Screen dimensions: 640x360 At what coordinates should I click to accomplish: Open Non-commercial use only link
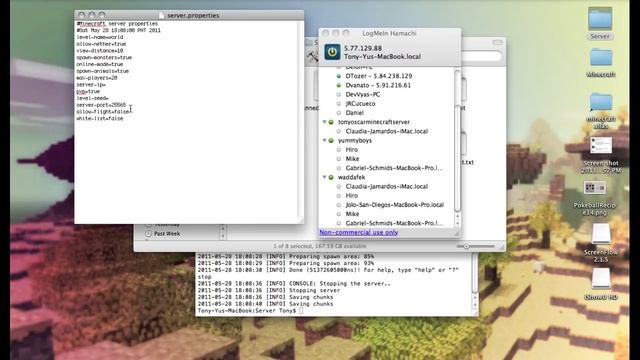tap(359, 232)
